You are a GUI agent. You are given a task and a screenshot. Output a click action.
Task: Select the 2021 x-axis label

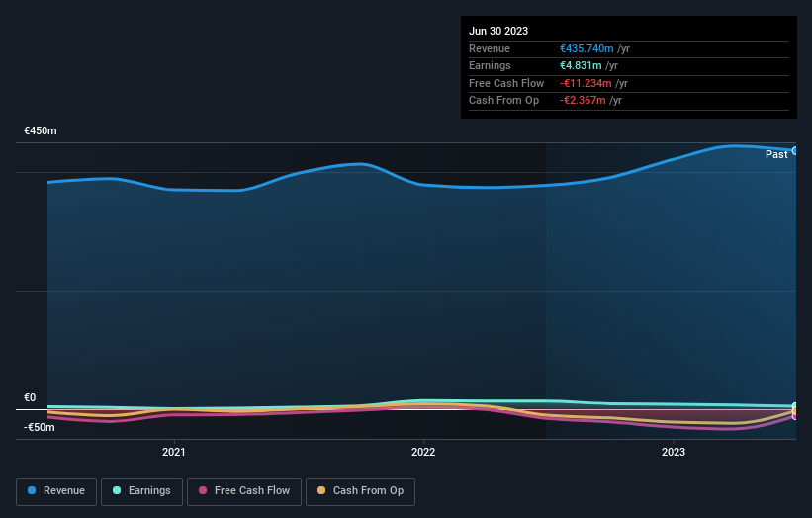tap(173, 452)
